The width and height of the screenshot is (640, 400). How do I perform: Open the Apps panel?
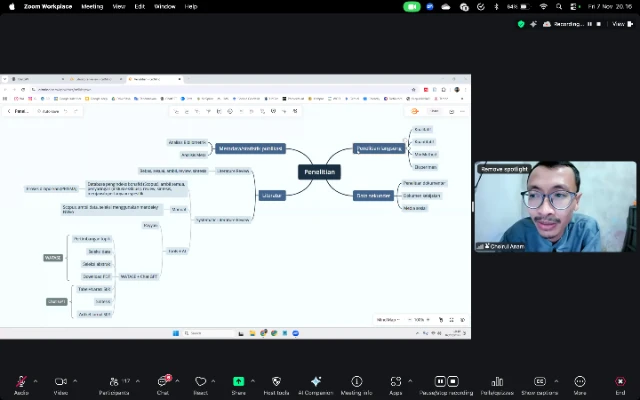tap(396, 382)
